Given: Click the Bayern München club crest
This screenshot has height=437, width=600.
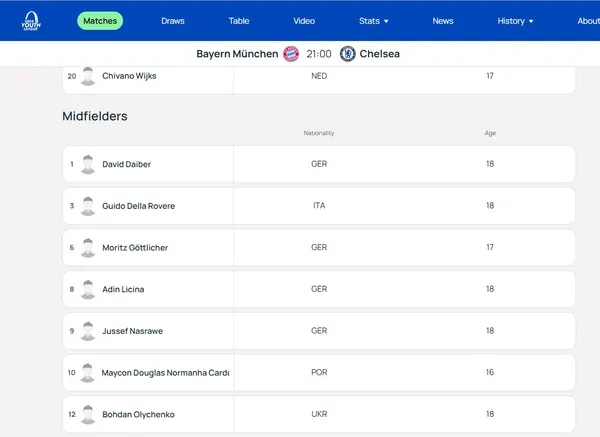Looking at the screenshot, I should pos(290,54).
